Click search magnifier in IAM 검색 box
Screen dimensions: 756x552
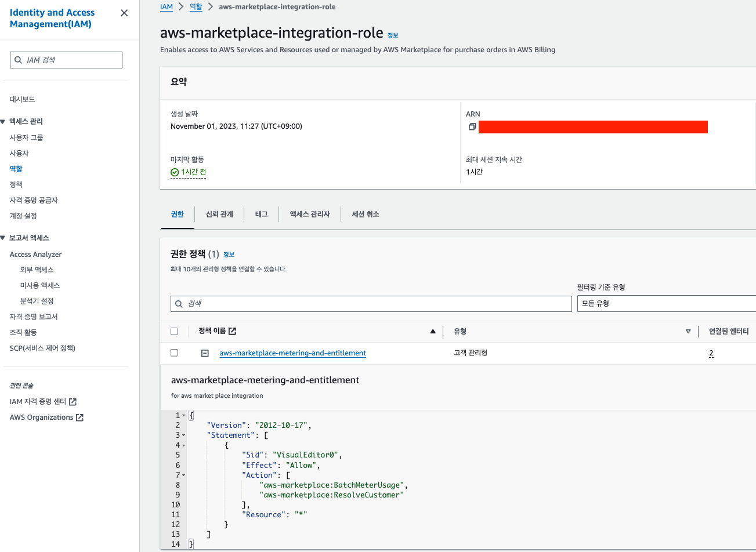(x=18, y=60)
